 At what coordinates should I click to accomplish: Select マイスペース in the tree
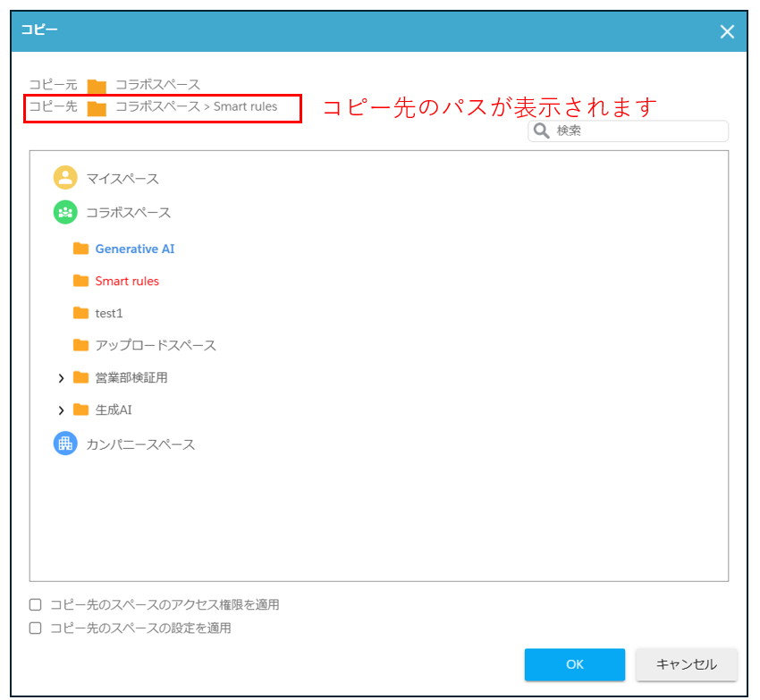pyautogui.click(x=122, y=179)
